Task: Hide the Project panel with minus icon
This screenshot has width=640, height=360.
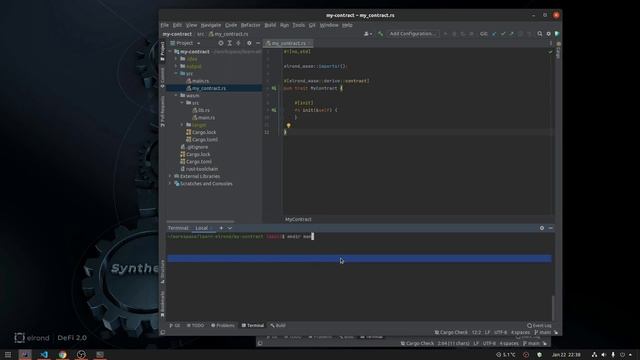Action: pos(258,43)
